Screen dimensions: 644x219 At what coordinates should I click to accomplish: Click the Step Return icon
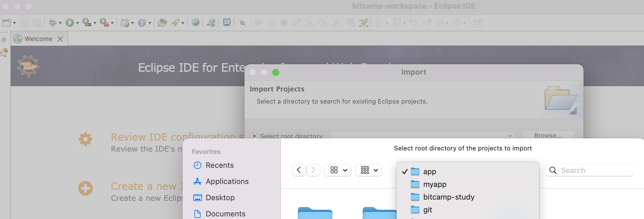coord(335,23)
